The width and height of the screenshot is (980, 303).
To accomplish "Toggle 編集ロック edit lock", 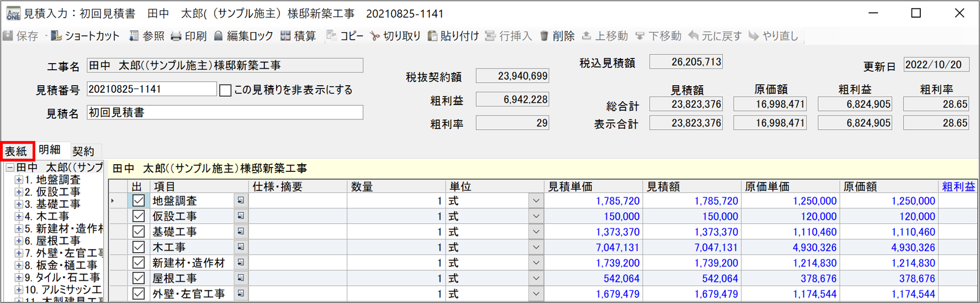I will [219, 36].
